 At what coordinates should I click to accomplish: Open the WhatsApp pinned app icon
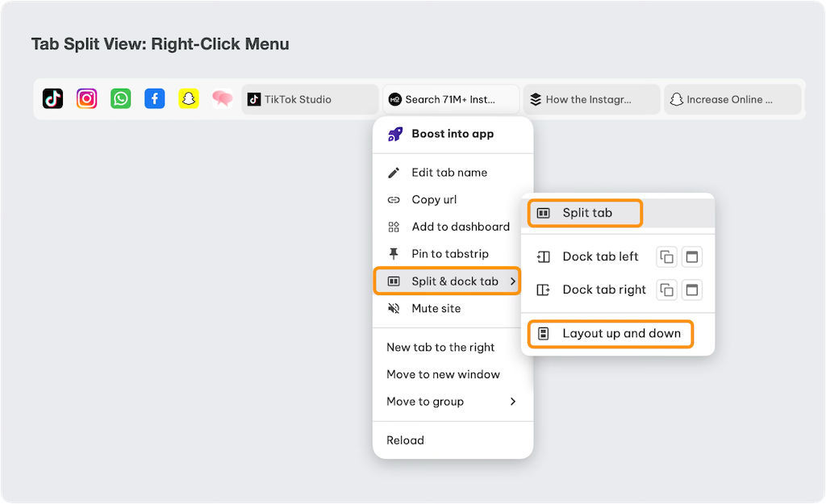[x=121, y=99]
